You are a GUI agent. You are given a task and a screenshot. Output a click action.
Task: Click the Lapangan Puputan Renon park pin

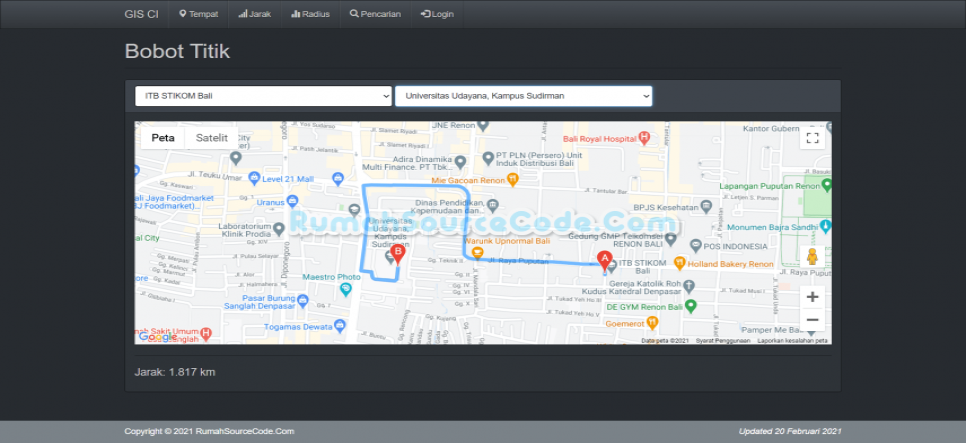(x=827, y=185)
